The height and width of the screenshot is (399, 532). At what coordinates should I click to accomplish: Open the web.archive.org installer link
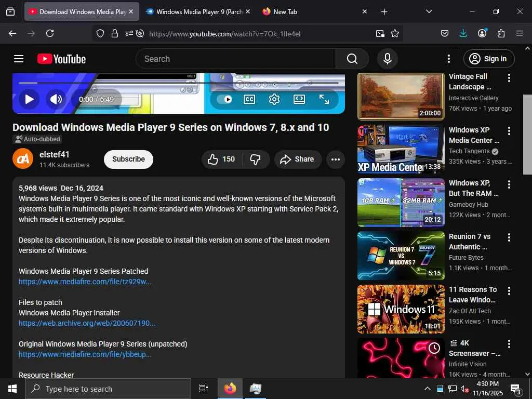click(x=87, y=323)
